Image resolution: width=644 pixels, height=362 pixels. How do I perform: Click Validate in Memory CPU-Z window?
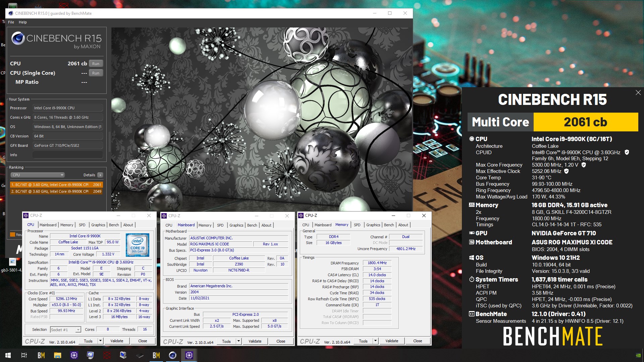click(392, 341)
